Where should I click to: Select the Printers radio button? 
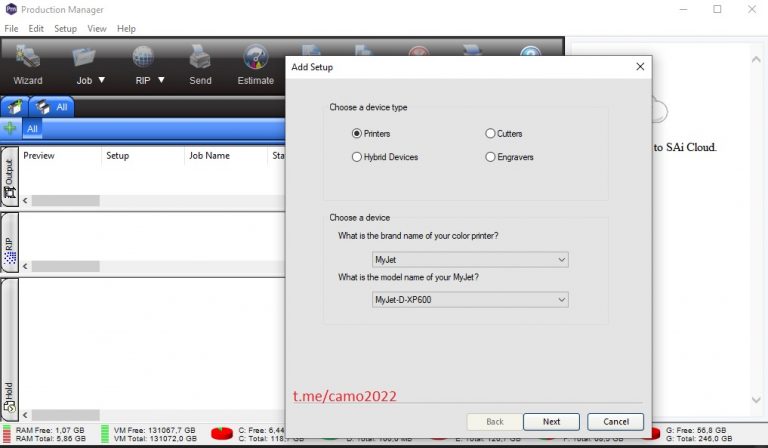[357, 133]
